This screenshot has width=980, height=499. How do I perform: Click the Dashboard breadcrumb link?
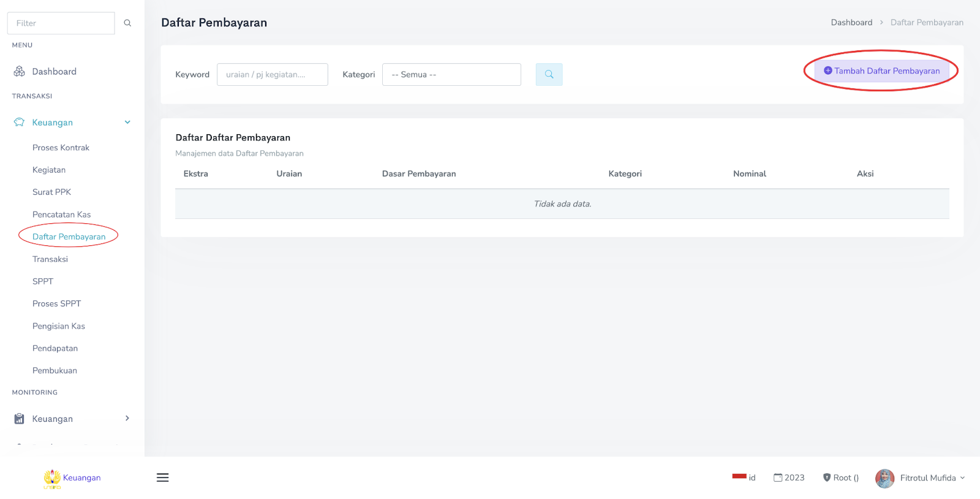click(851, 23)
